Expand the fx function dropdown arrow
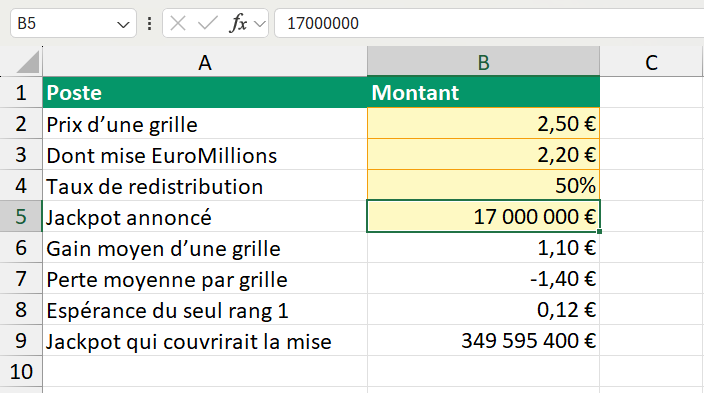Viewport: 704px width, 393px height. pyautogui.click(x=260, y=23)
